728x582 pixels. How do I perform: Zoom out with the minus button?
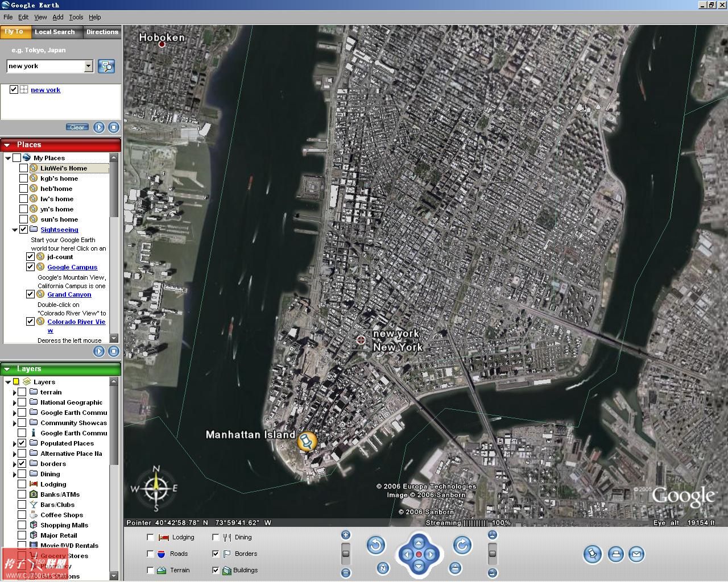coord(345,573)
